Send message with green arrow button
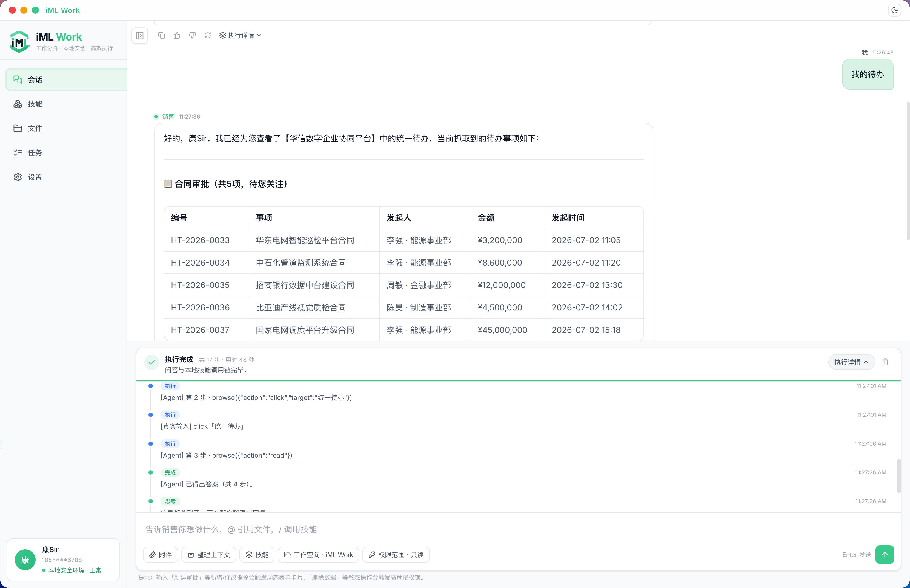 point(885,554)
